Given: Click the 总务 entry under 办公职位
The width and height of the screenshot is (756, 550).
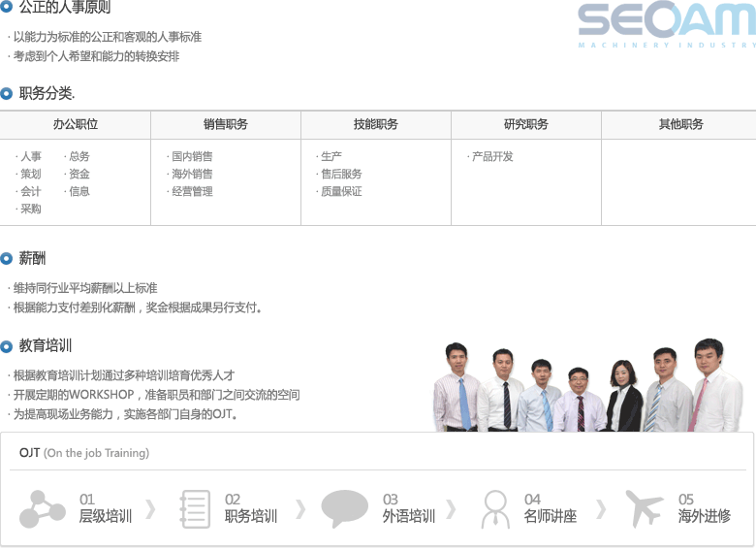Looking at the screenshot, I should point(78,156).
